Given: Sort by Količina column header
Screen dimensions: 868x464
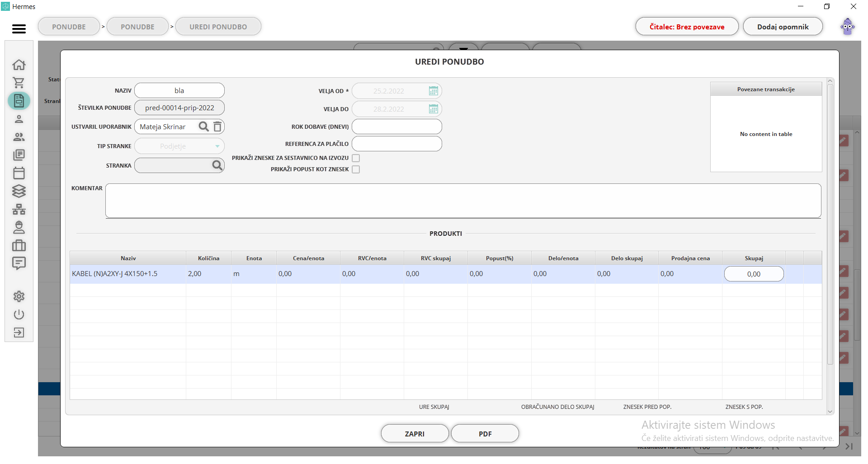Looking at the screenshot, I should tap(208, 258).
